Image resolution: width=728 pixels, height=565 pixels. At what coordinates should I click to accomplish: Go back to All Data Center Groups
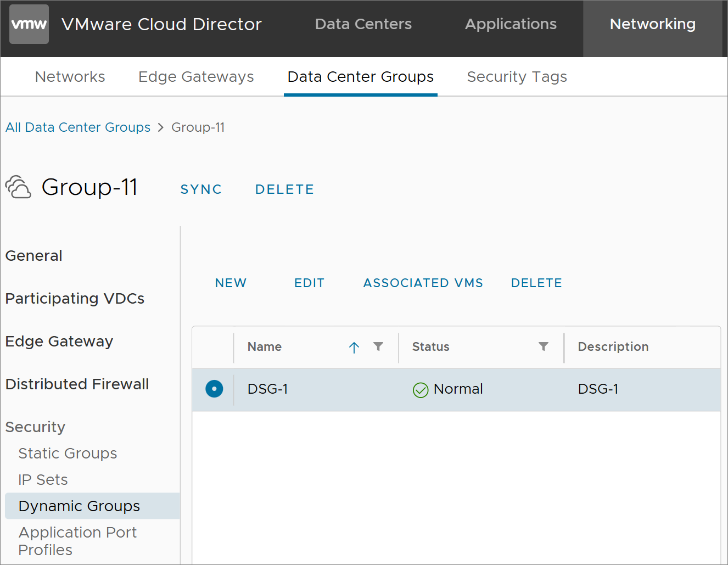coord(78,127)
